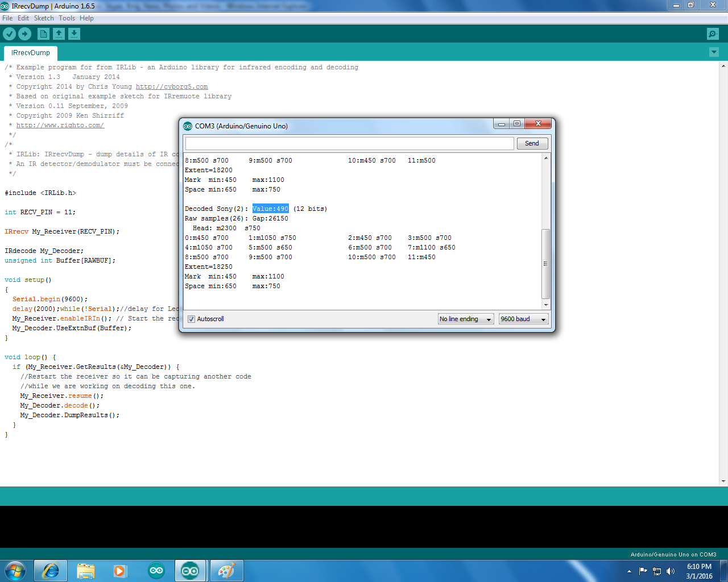Click the Arduino logo in the COM3 title bar
This screenshot has width=728, height=582.
(188, 126)
